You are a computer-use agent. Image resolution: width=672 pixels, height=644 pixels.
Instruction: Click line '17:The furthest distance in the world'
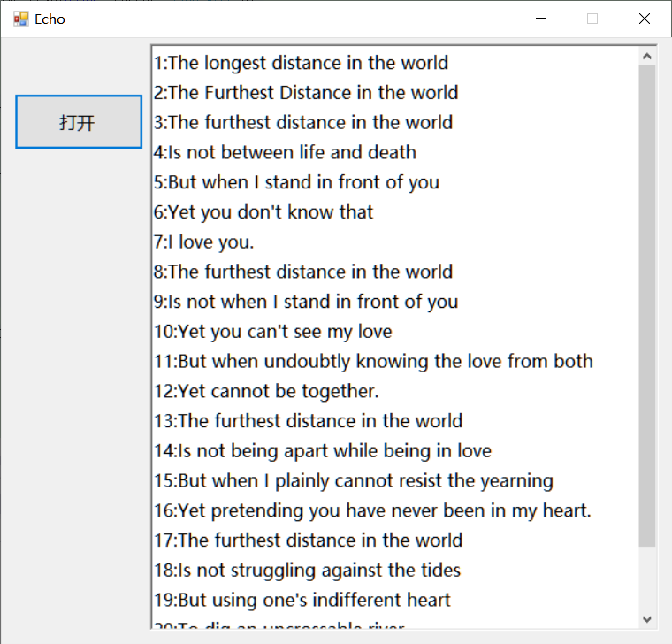pyautogui.click(x=308, y=540)
